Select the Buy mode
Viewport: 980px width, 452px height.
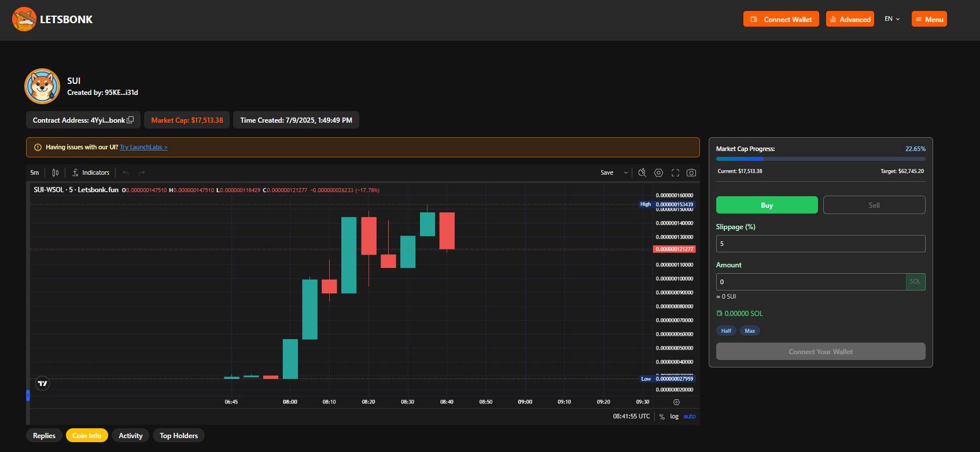[767, 205]
